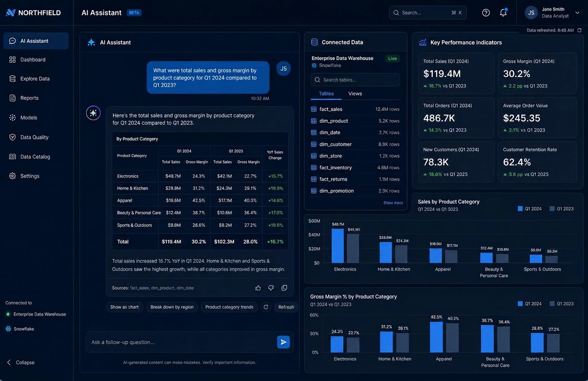Click the data refresh icon near 8:45 AM
The width and height of the screenshot is (588, 381).
pyautogui.click(x=579, y=30)
